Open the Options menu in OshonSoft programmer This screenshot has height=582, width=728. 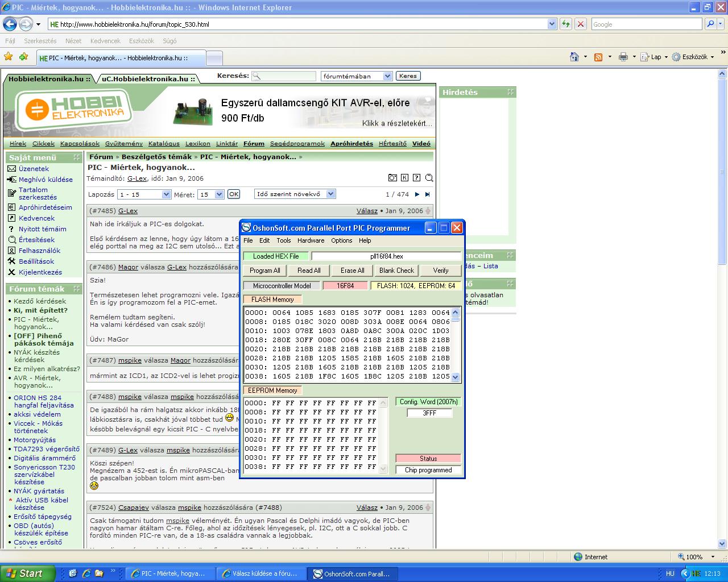[342, 240]
